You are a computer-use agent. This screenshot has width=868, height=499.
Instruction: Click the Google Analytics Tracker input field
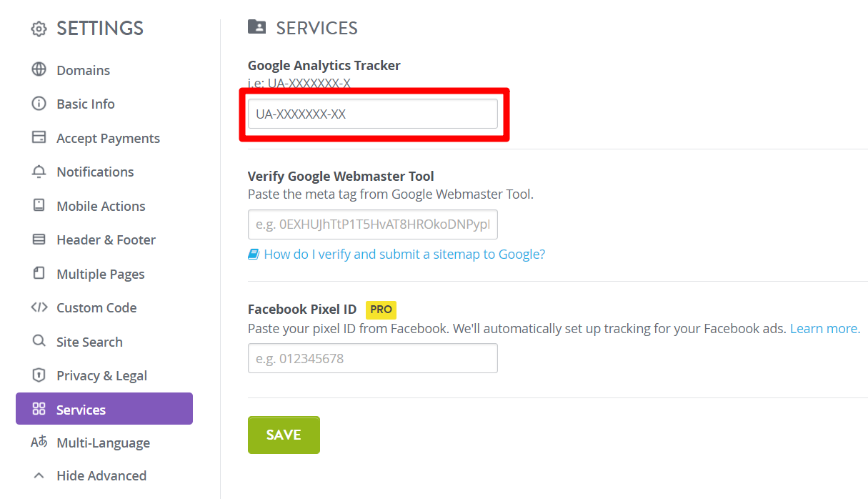373,114
